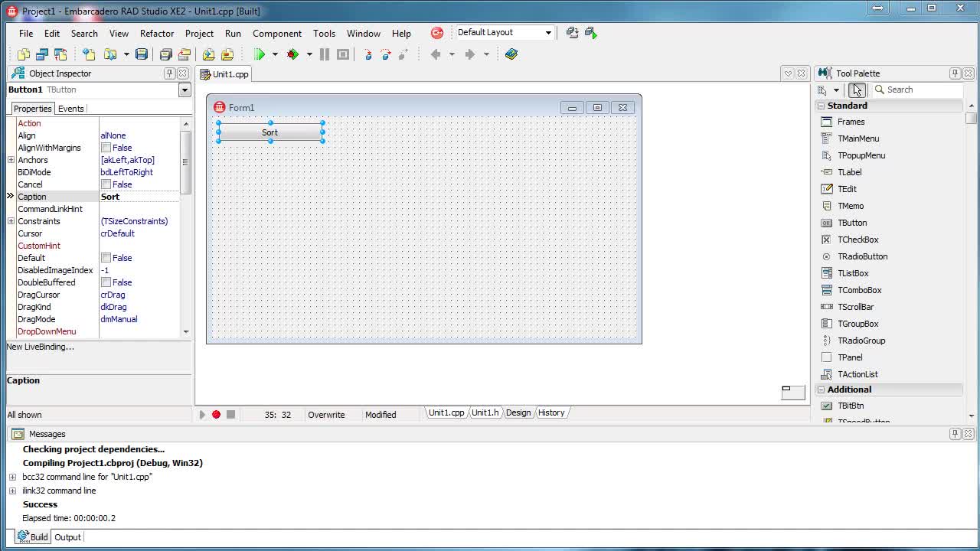The image size is (980, 551).
Task: Open the Default Layout dropdown
Action: (548, 32)
